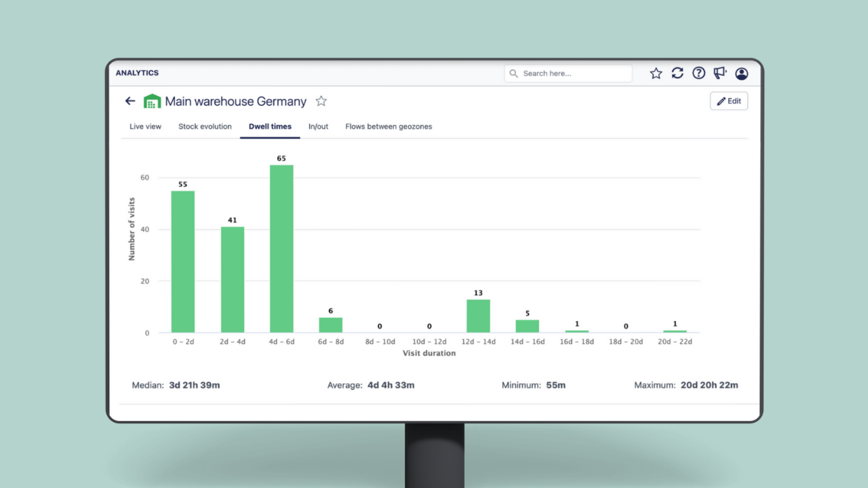The image size is (868, 488).
Task: Switch to the Live view tab
Action: click(x=146, y=126)
